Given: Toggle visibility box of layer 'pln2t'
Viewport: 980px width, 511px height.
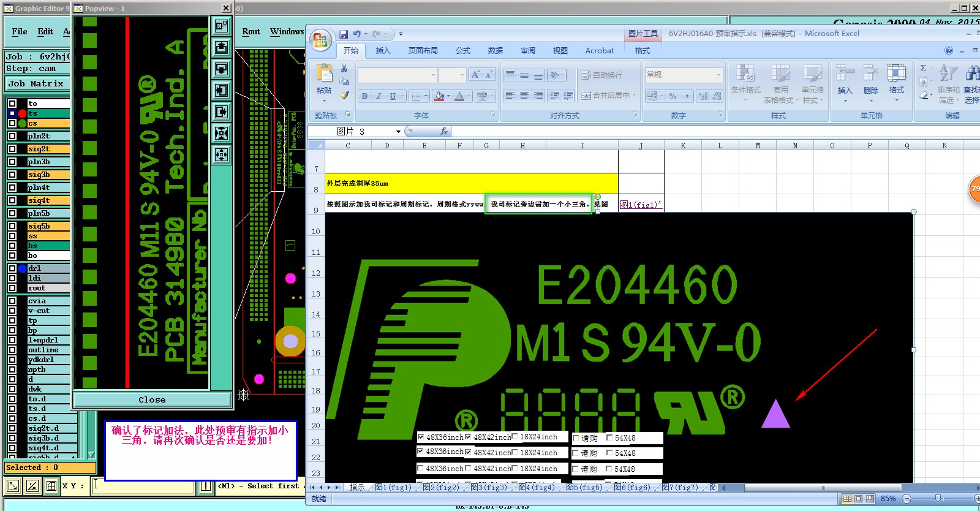Looking at the screenshot, I should [x=12, y=136].
